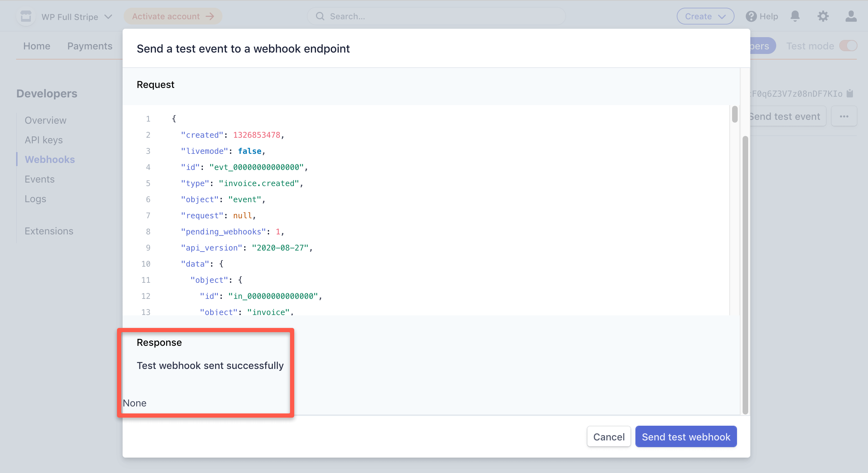Check notifications via the bell icon

(795, 16)
